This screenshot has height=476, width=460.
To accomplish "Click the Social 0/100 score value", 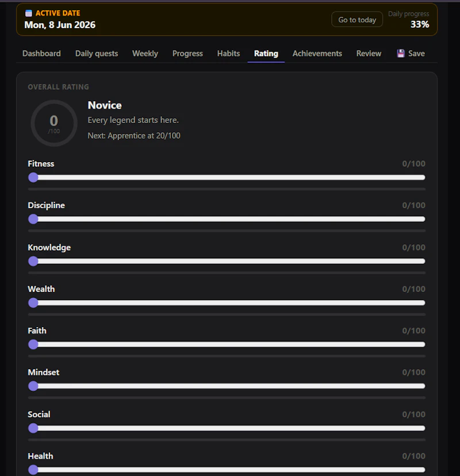I will [x=413, y=414].
